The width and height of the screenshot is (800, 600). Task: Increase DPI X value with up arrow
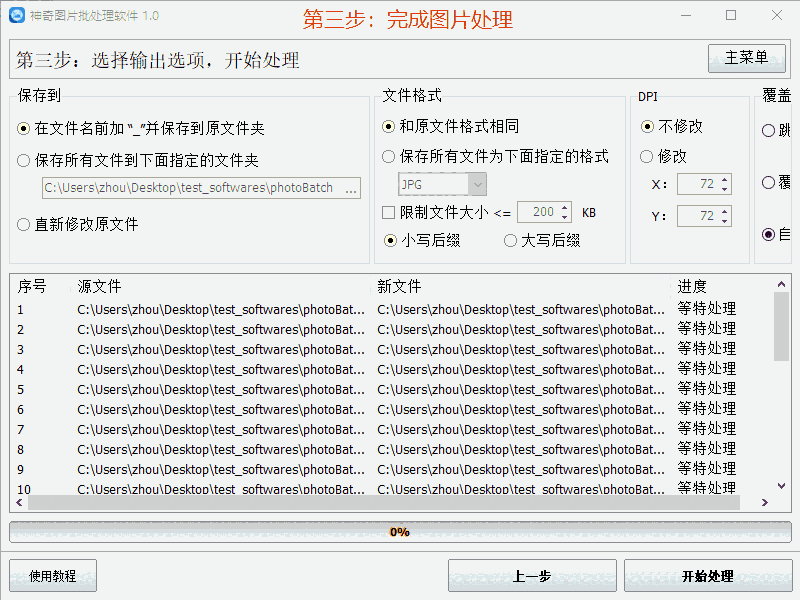[x=724, y=180]
